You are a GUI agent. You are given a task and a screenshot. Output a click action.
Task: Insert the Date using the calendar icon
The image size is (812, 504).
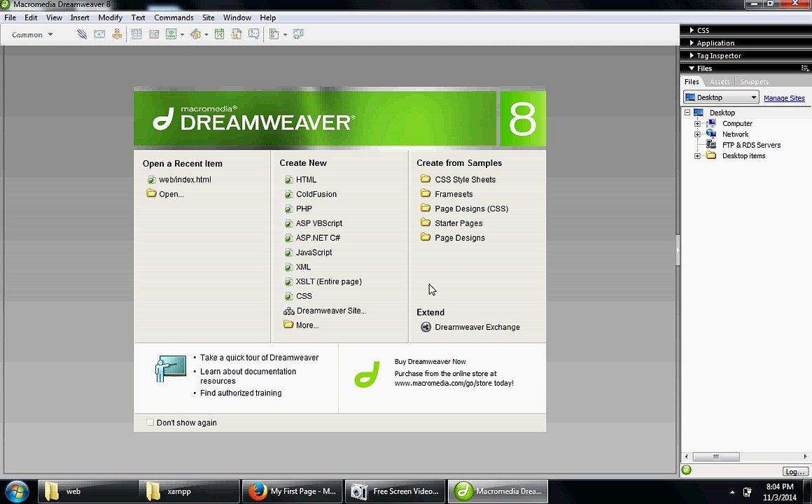click(219, 34)
